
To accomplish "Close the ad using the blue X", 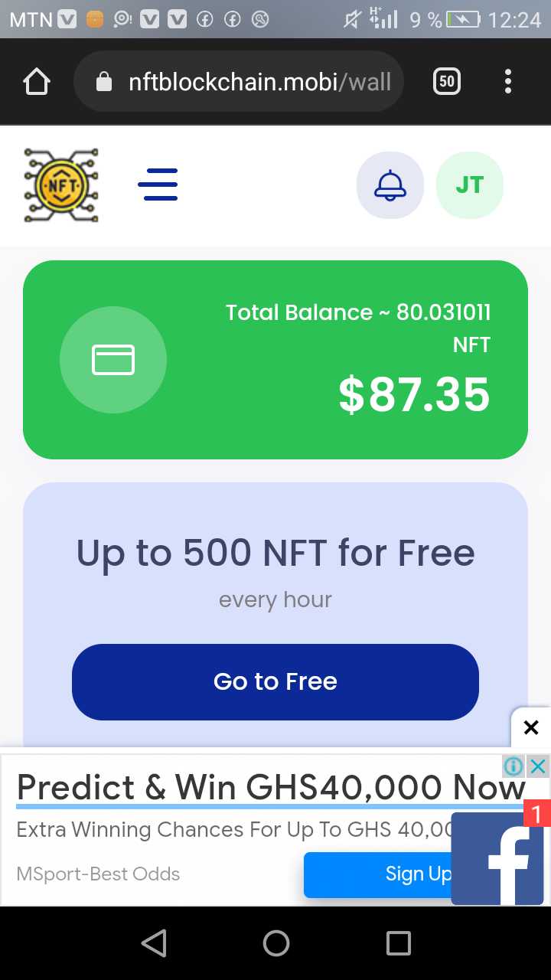I will 539,766.
